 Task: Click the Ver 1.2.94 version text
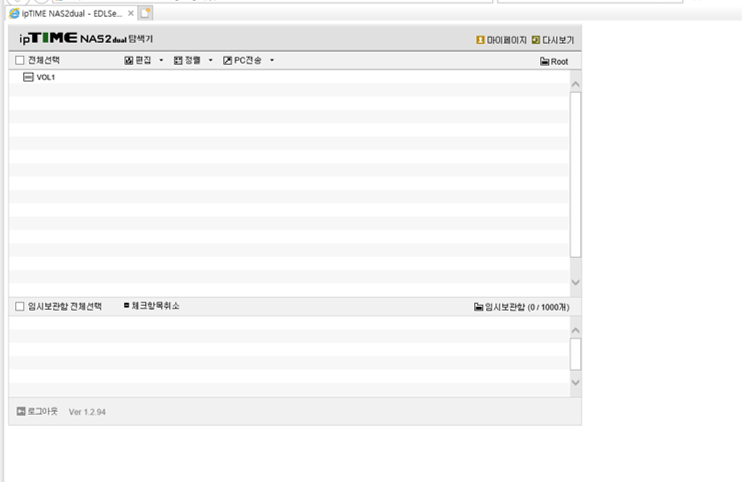click(87, 412)
